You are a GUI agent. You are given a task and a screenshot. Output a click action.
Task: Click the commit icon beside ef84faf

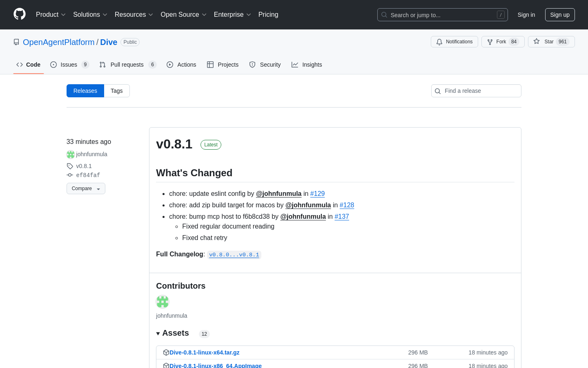70,175
